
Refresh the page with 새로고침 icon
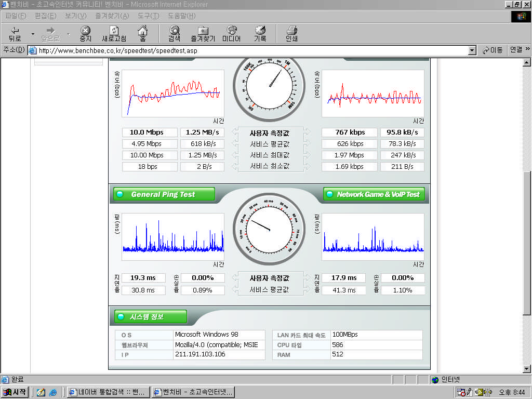[x=114, y=34]
